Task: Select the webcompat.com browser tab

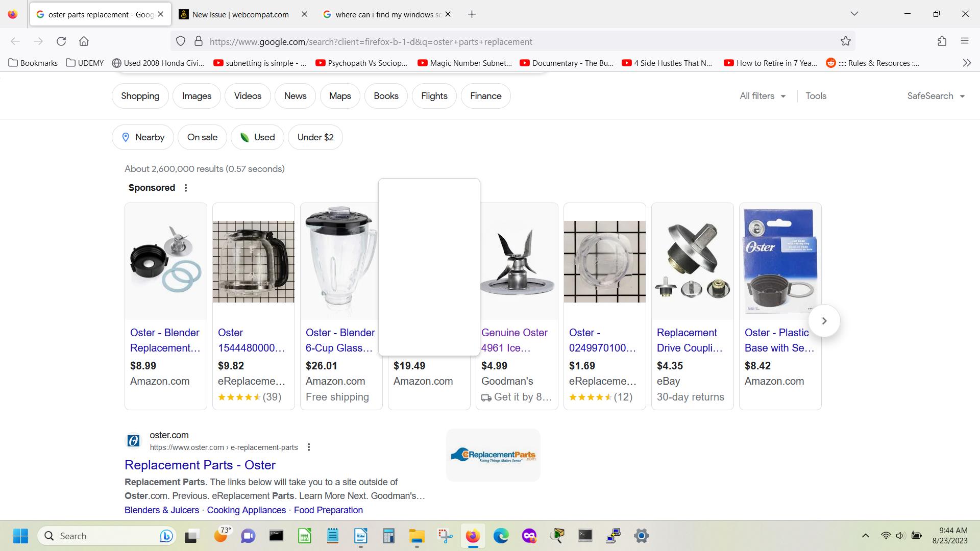Action: (240, 14)
